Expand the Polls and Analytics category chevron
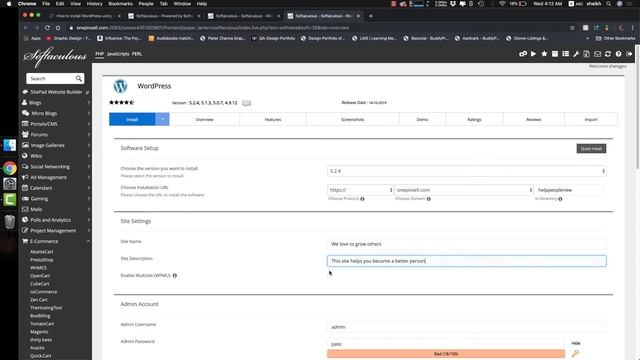This screenshot has height=360, width=640. pyautogui.click(x=89, y=220)
